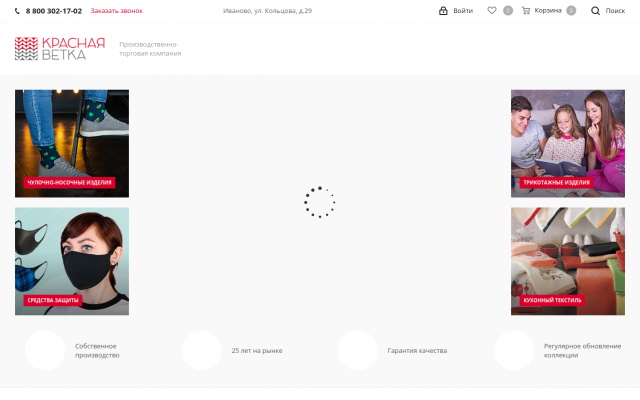This screenshot has width=640, height=400.
Task: Click the favorites counter badge
Action: pyautogui.click(x=508, y=11)
